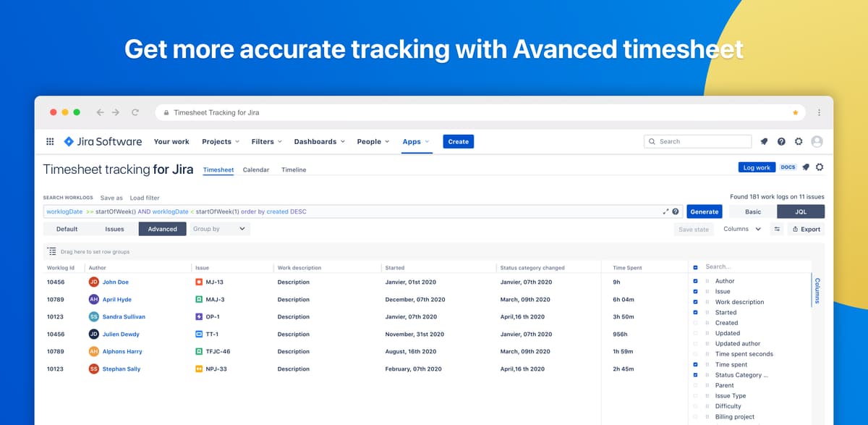Open Your work in the navigation

point(171,142)
